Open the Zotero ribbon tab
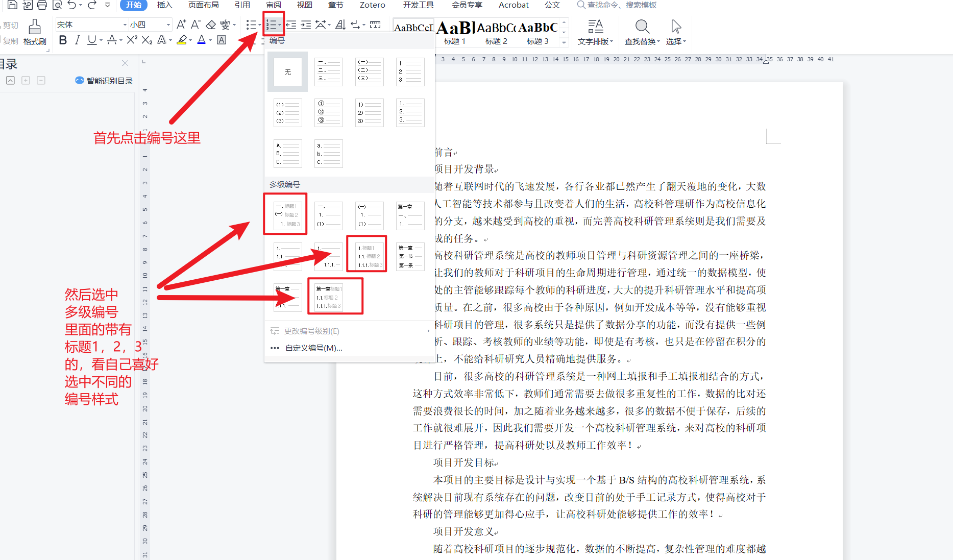Screen dimensions: 953x560 point(373,5)
